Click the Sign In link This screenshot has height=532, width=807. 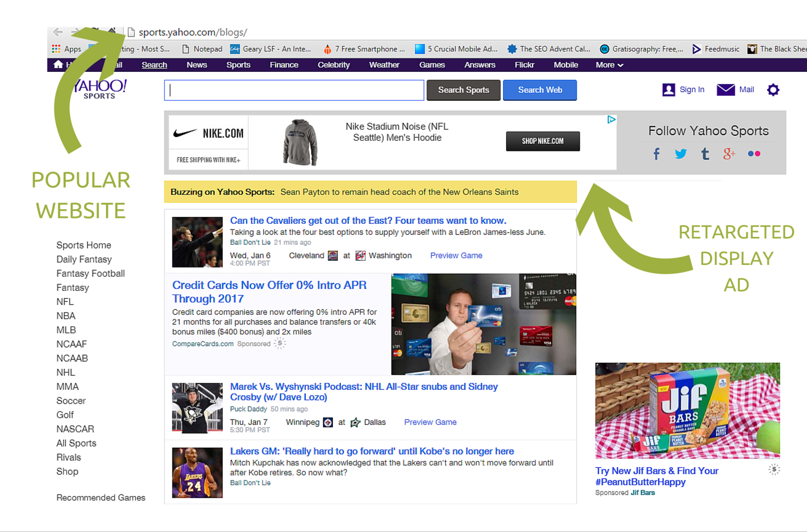tap(692, 90)
